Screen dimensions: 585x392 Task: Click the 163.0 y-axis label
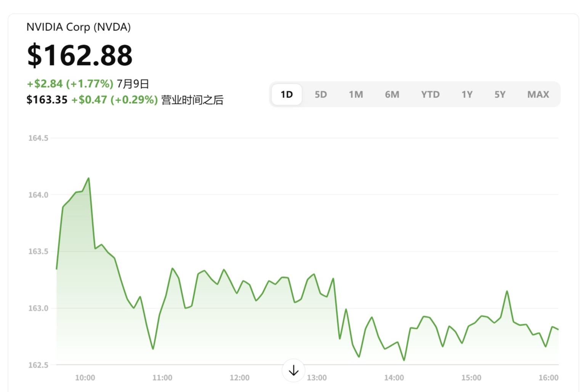(x=38, y=308)
